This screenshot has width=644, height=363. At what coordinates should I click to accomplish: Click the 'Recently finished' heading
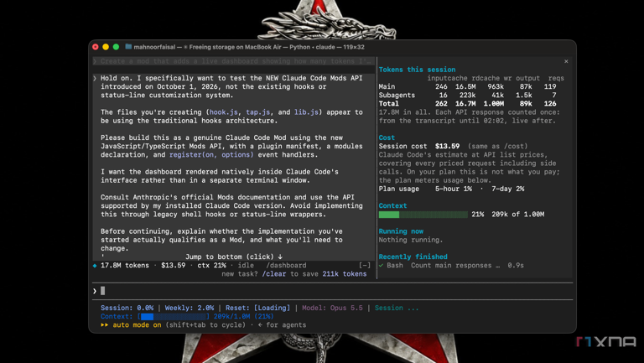[x=413, y=257]
